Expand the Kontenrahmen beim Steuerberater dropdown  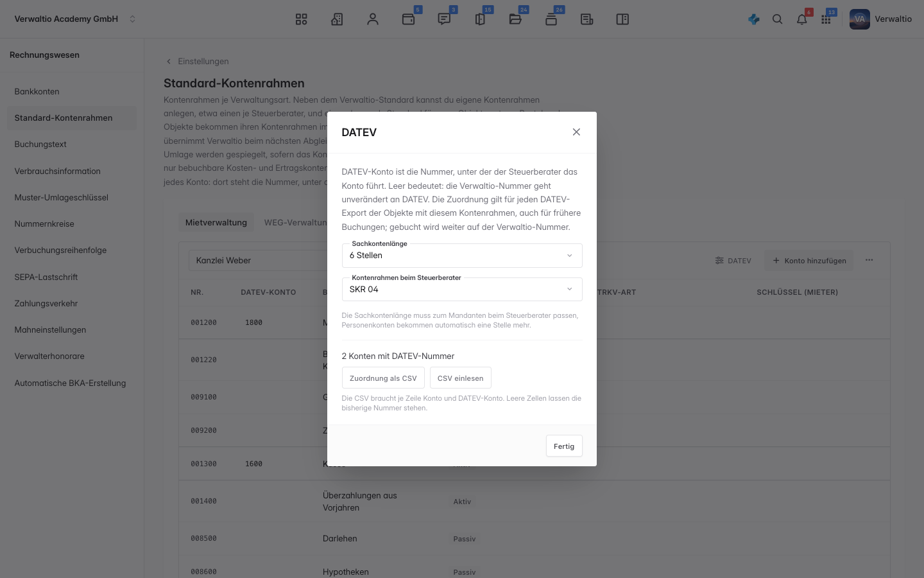click(462, 290)
